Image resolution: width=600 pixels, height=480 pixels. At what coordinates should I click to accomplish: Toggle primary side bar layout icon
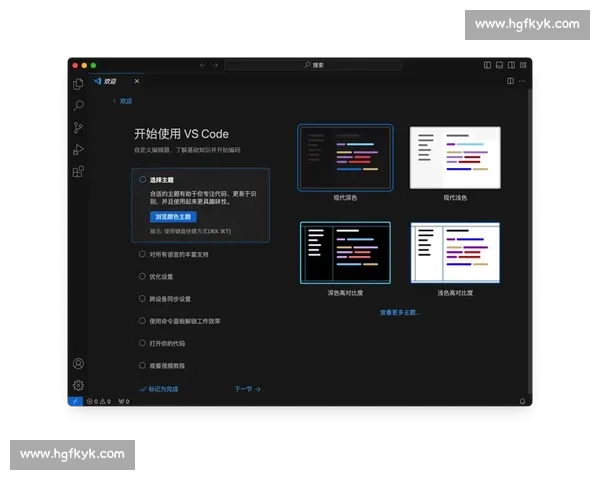[x=487, y=65]
